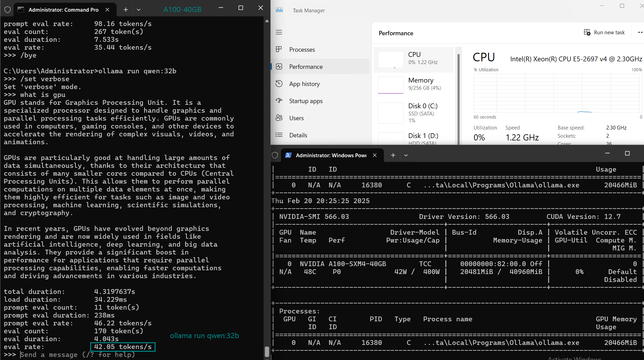Open the tab dropdown in PowerShell window
This screenshot has height=360, width=644.
406,155
